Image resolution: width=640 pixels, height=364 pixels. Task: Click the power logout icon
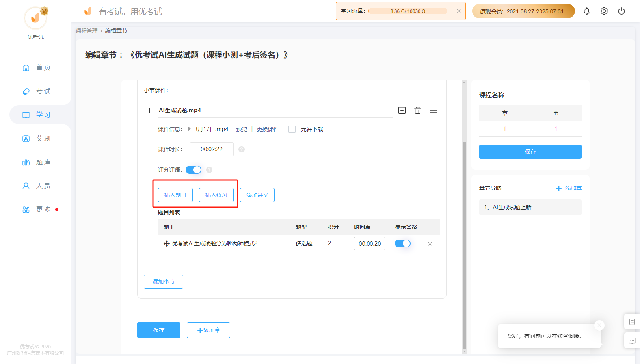click(x=621, y=11)
